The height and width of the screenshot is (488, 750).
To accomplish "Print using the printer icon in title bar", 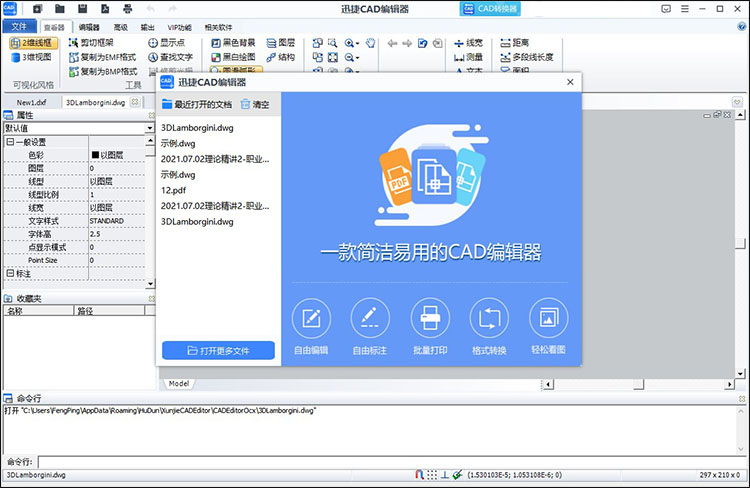I will (127, 9).
